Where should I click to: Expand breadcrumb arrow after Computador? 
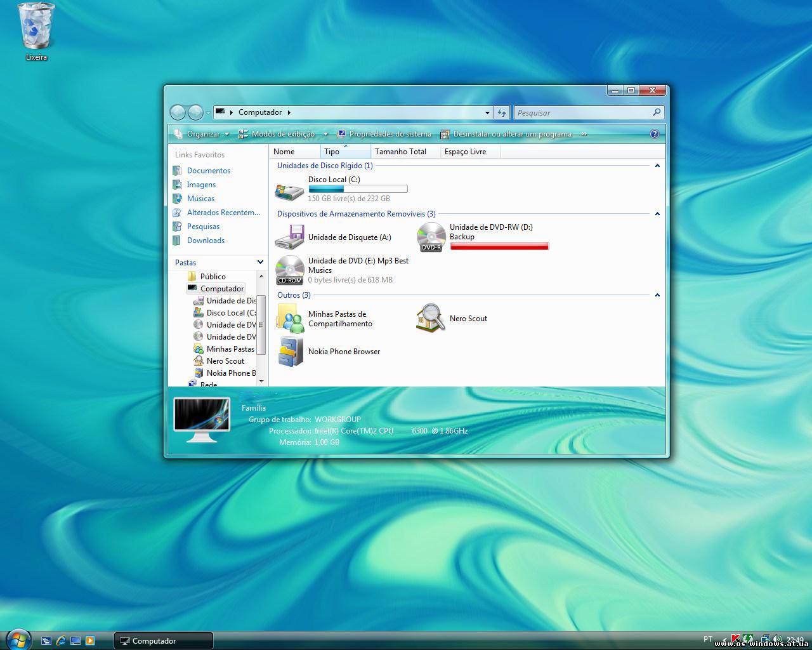(289, 112)
